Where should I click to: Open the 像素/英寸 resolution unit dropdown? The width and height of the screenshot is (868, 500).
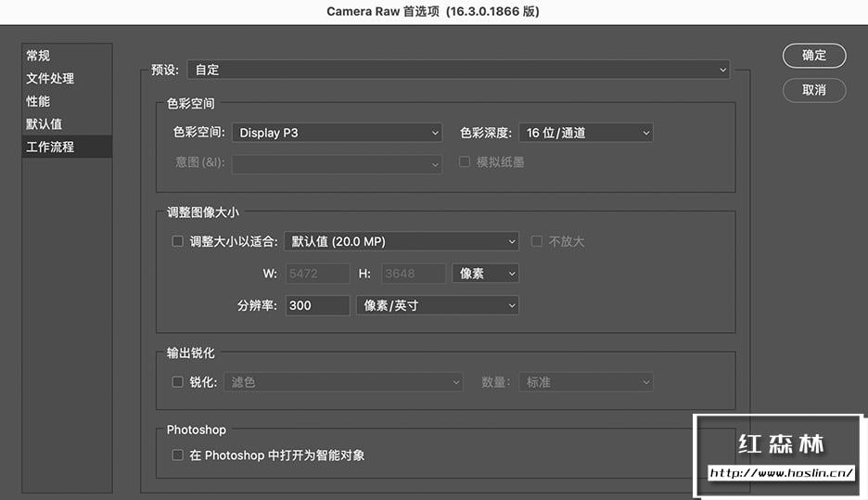437,305
